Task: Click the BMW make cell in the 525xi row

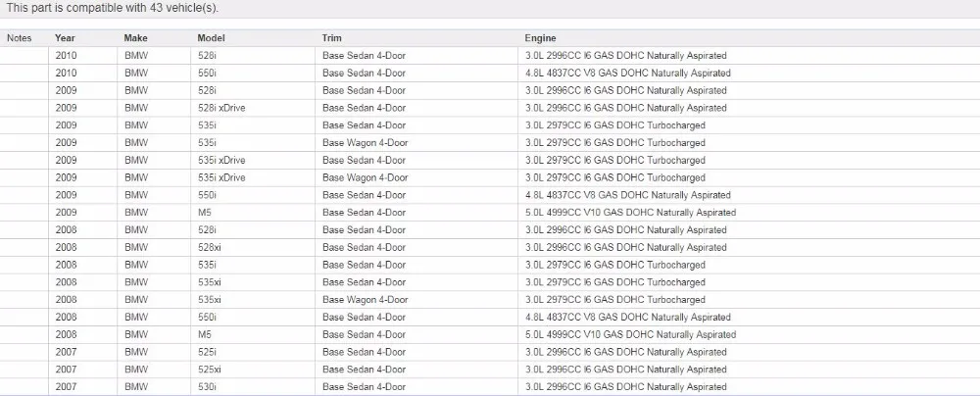Action: 136,370
